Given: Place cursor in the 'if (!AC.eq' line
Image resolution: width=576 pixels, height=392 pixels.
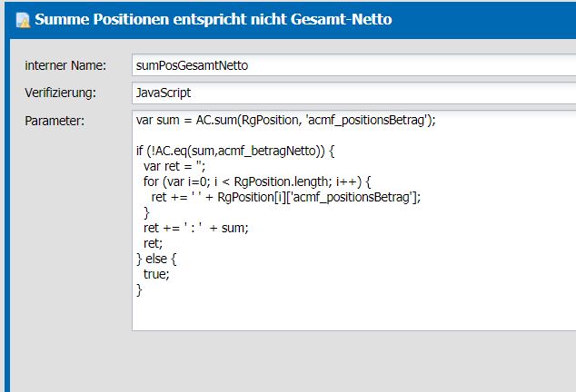Looking at the screenshot, I should (235, 151).
